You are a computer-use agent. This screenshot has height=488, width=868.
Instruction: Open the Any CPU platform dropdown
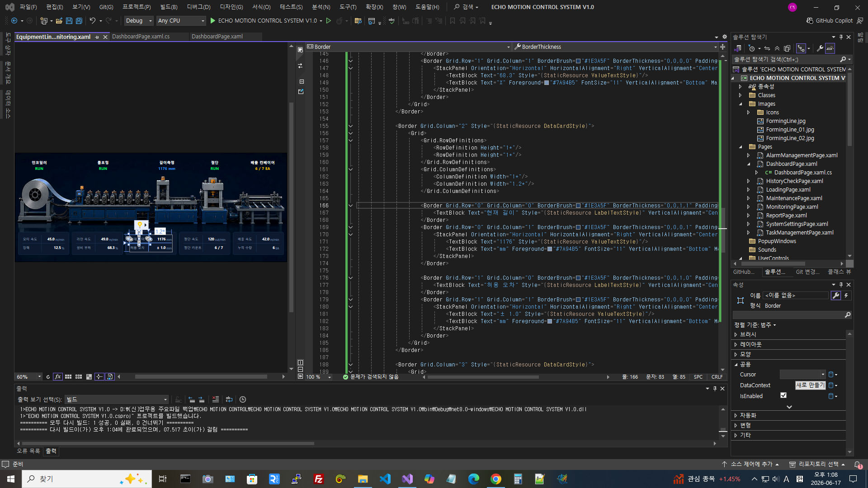click(181, 21)
